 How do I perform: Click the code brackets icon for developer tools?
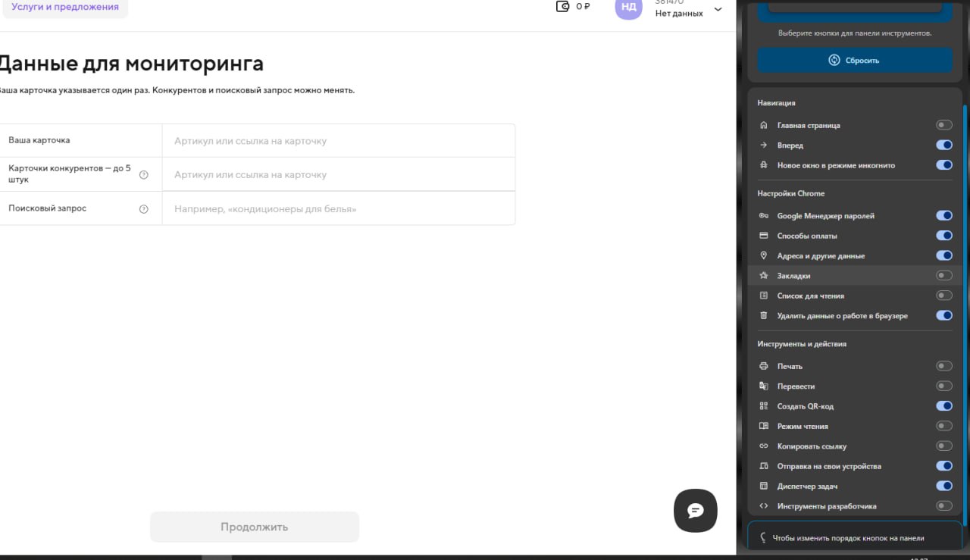(764, 505)
